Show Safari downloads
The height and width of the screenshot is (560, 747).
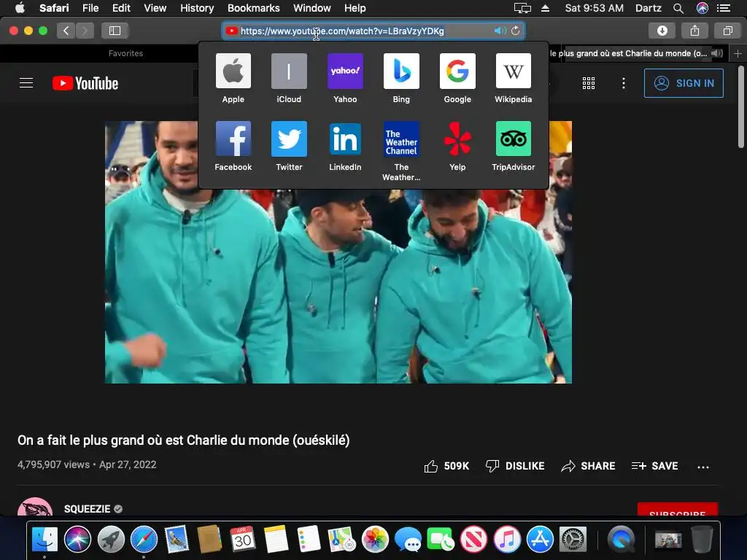coord(662,31)
